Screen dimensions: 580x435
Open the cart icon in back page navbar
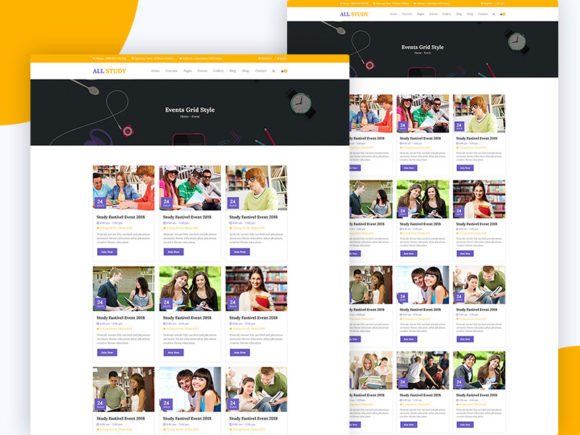point(503,14)
